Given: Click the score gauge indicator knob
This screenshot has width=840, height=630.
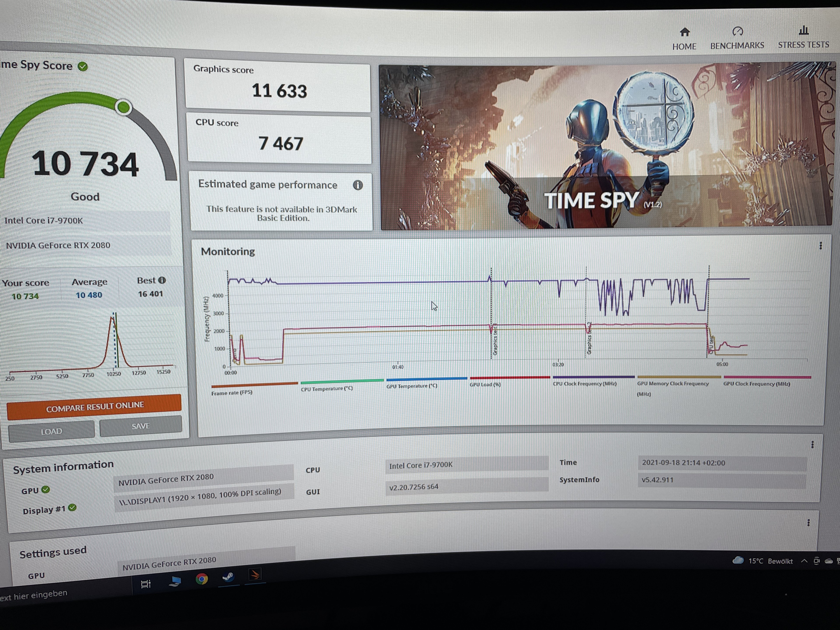Looking at the screenshot, I should (x=123, y=107).
